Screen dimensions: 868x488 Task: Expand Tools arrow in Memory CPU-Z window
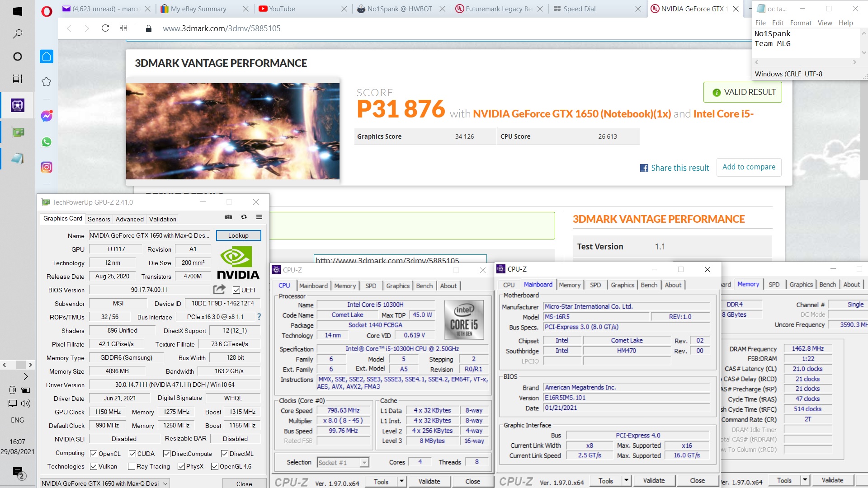[x=805, y=480]
